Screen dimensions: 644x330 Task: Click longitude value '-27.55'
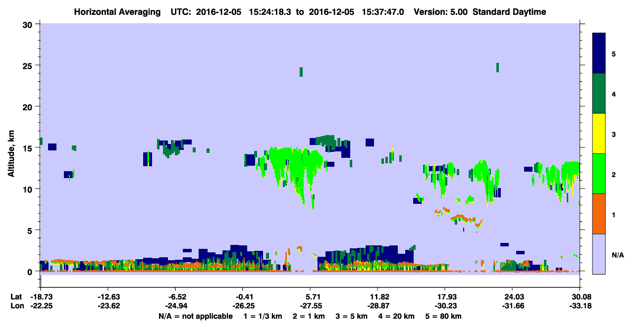(x=311, y=306)
